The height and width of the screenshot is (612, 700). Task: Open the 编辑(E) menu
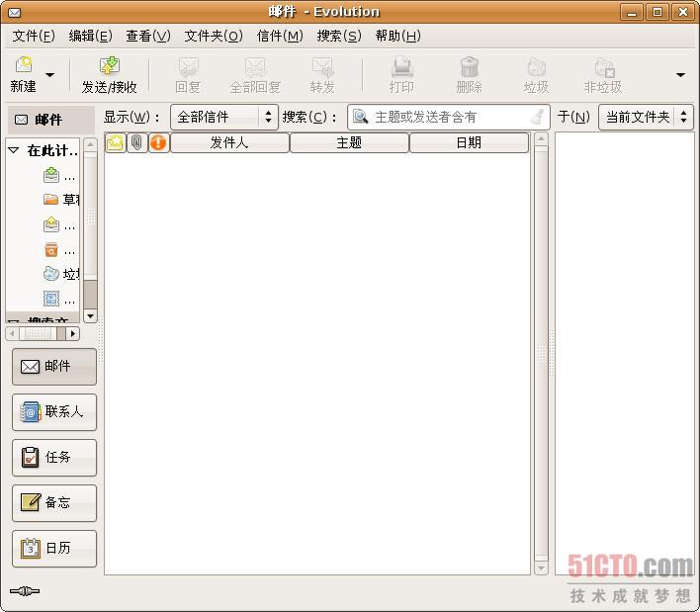click(x=91, y=36)
